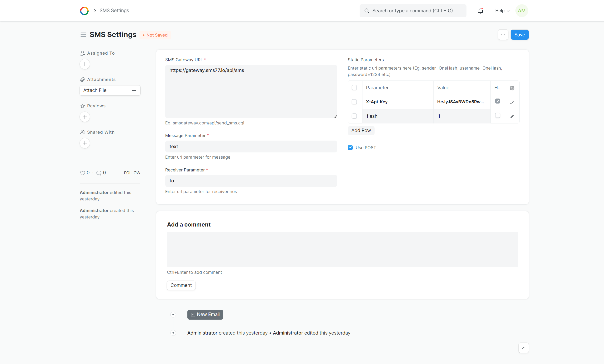This screenshot has height=364, width=604.
Task: Click the SMS Settings breadcrumb
Action: pyautogui.click(x=114, y=10)
